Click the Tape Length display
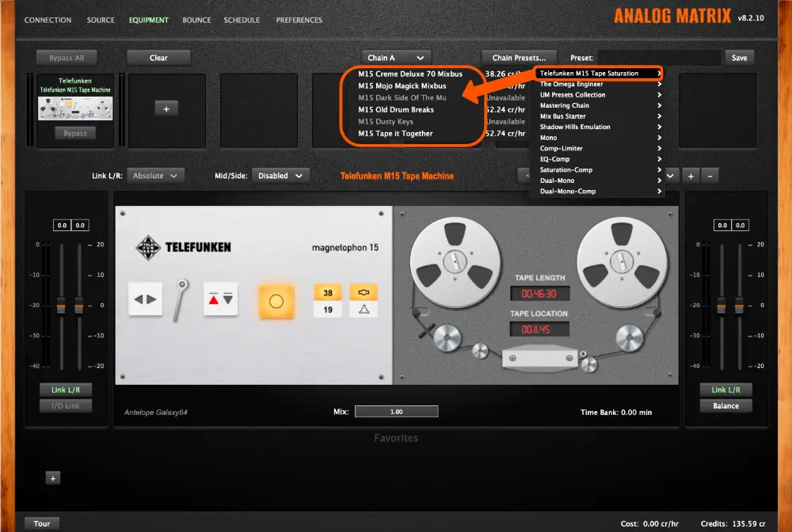Screen dimensions: 792x532 pyautogui.click(x=539, y=294)
